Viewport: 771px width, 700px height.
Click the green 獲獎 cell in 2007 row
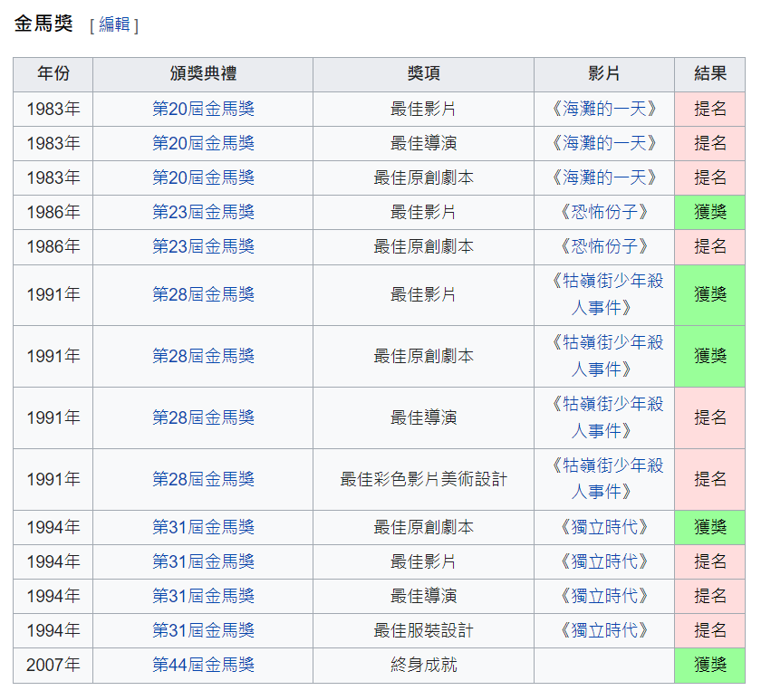(710, 665)
